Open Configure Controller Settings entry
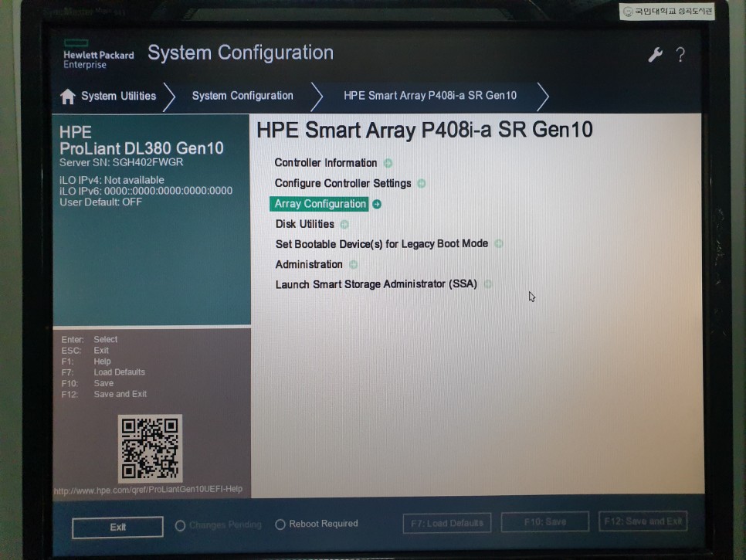746x560 pixels. pyautogui.click(x=343, y=183)
